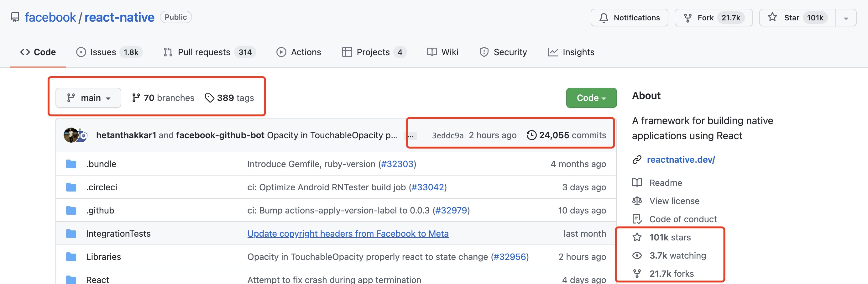Click the repository icon beside facebook
This screenshot has width=868, height=284.
[x=15, y=17]
